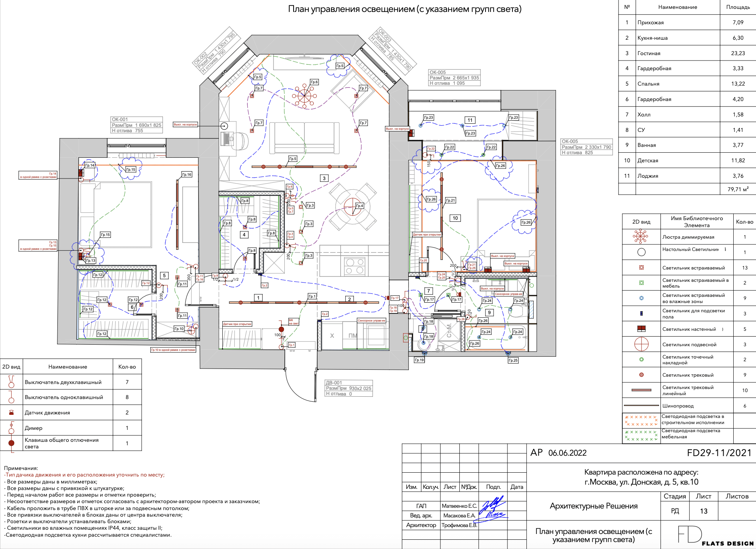Click the two-gang switch symbol in the table
Screen dimensions: 756x549
click(11, 381)
